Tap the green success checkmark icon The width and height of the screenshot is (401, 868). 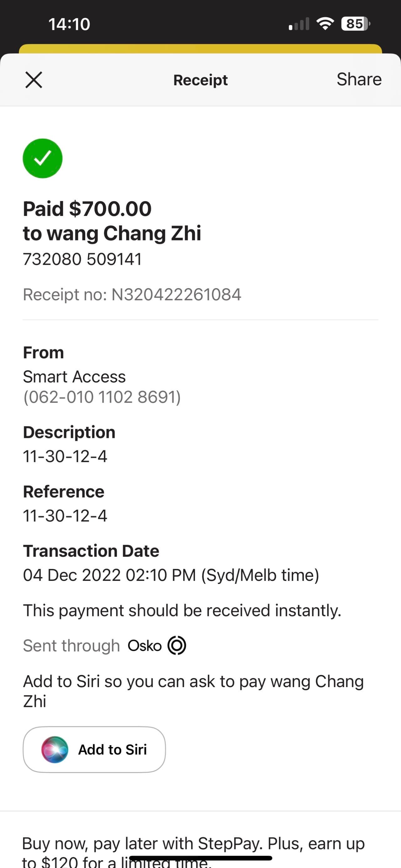pyautogui.click(x=42, y=158)
